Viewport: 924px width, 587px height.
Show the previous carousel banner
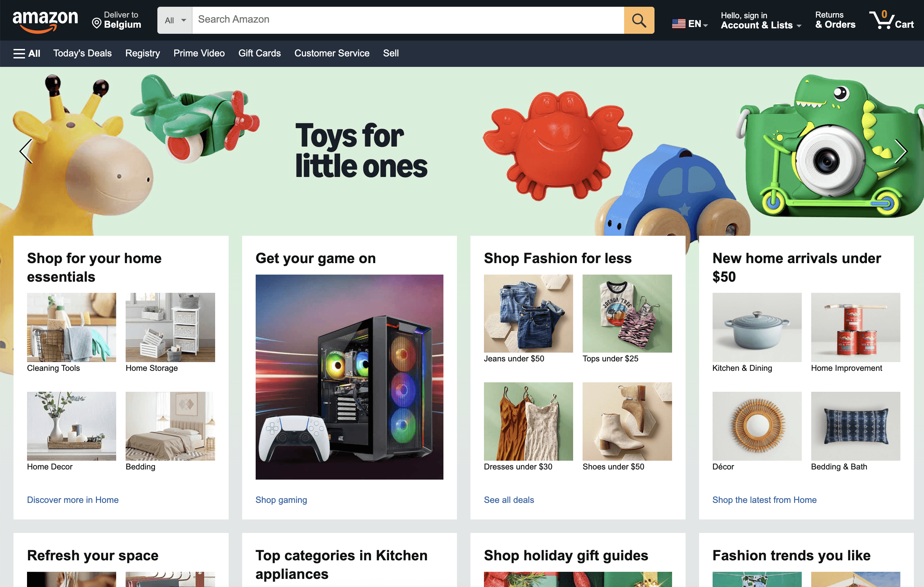point(26,151)
